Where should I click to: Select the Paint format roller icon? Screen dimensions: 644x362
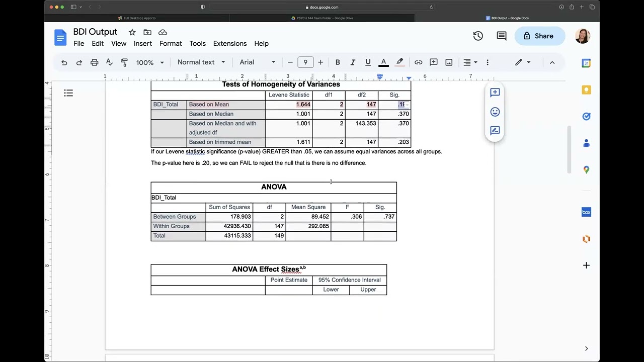pyautogui.click(x=124, y=62)
